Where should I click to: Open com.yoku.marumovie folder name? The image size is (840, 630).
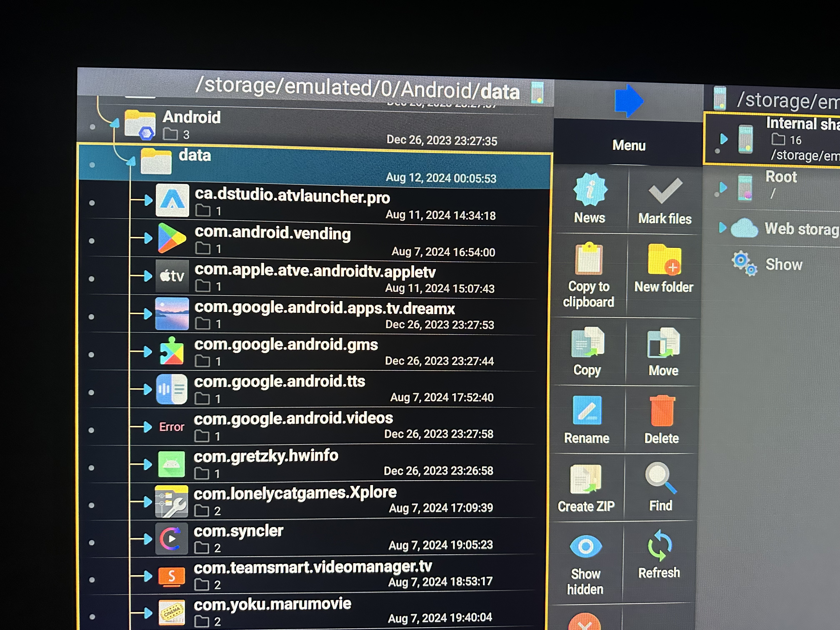click(x=273, y=604)
